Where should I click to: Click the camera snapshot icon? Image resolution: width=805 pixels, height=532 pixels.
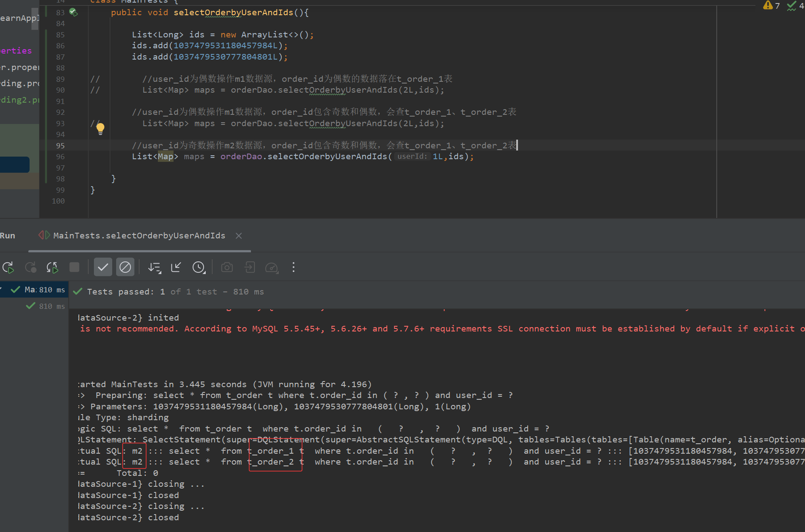[x=227, y=267]
